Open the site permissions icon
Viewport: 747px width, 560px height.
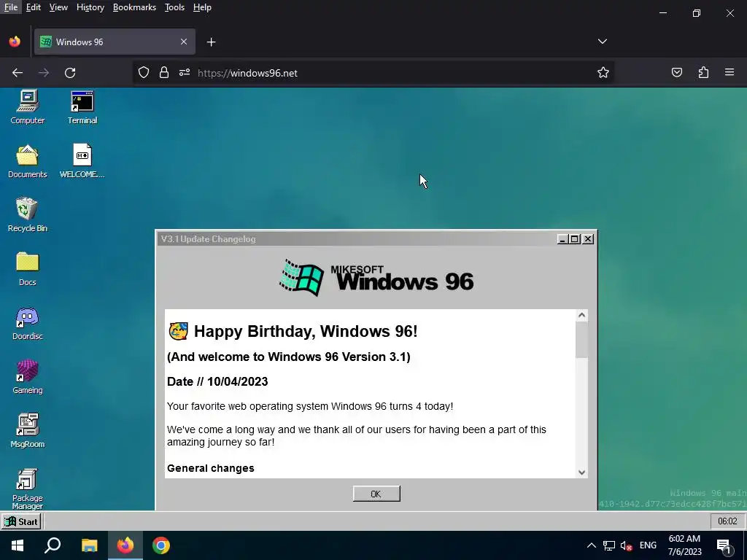[x=185, y=72]
